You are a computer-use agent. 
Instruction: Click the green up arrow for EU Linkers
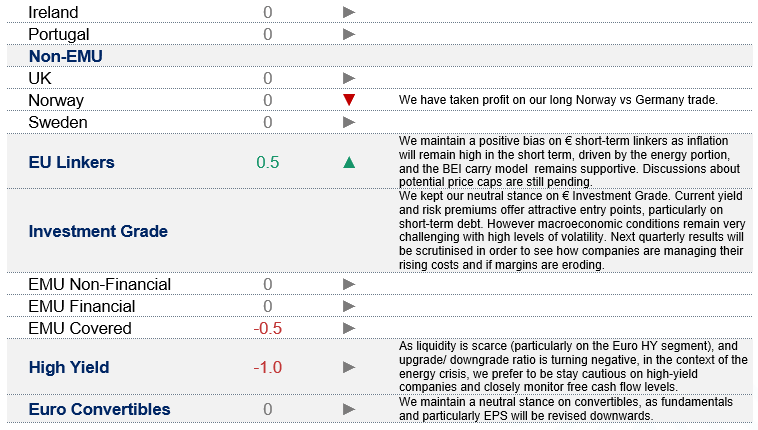pos(349,162)
